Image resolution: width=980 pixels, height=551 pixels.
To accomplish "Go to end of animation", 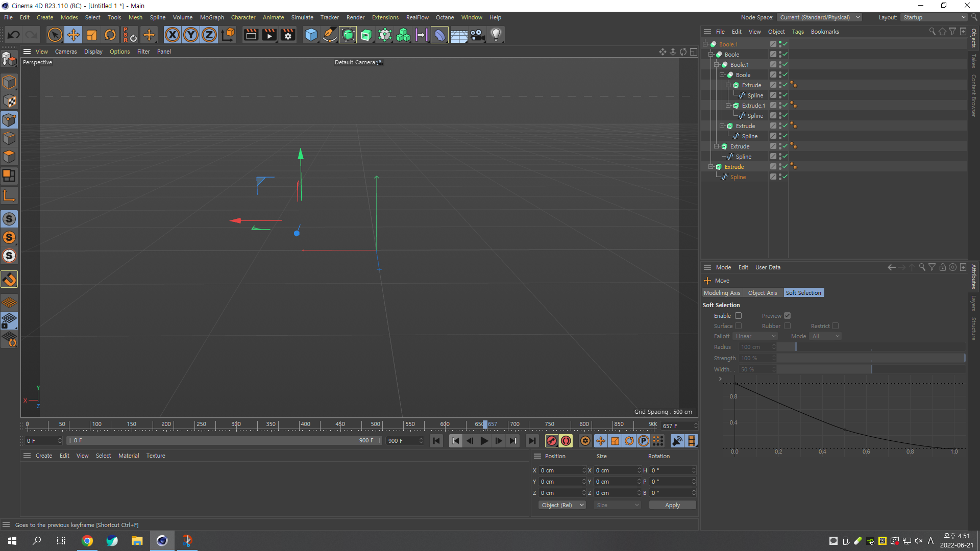I will pos(532,441).
